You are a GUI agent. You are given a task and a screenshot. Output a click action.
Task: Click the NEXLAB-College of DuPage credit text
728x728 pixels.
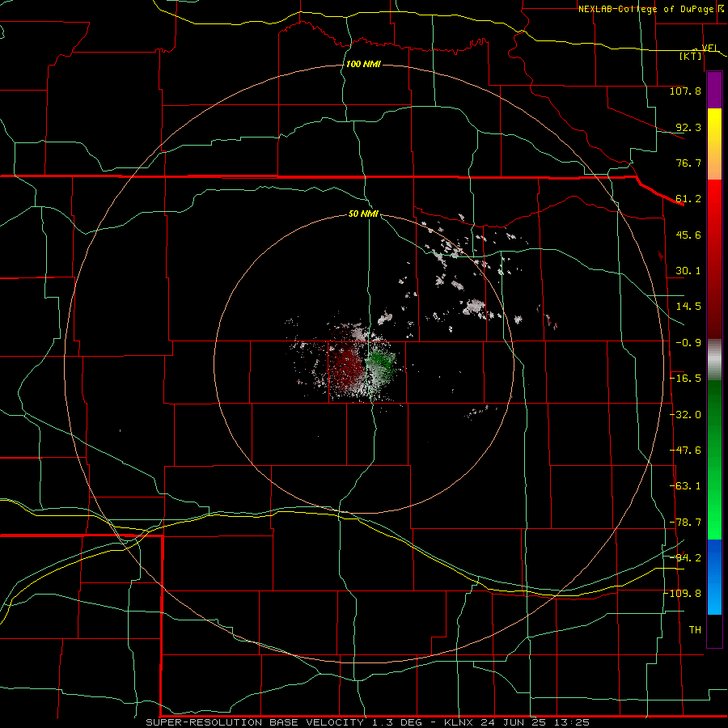tap(645, 9)
